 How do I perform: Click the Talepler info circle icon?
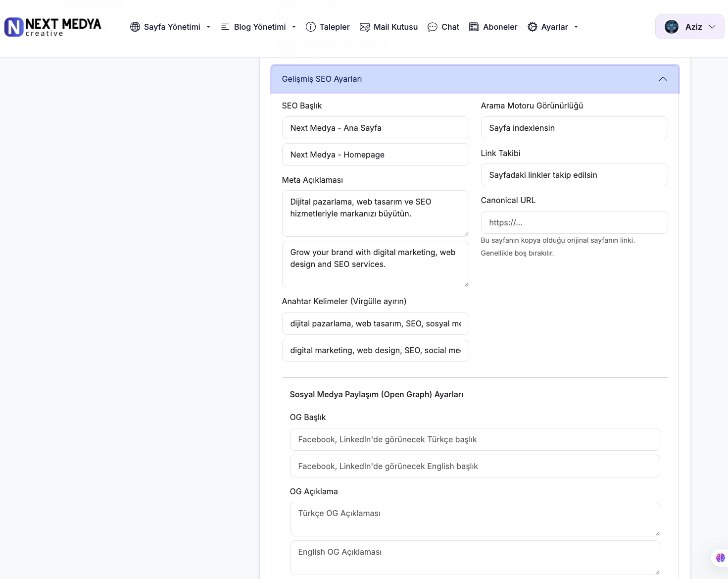click(311, 27)
